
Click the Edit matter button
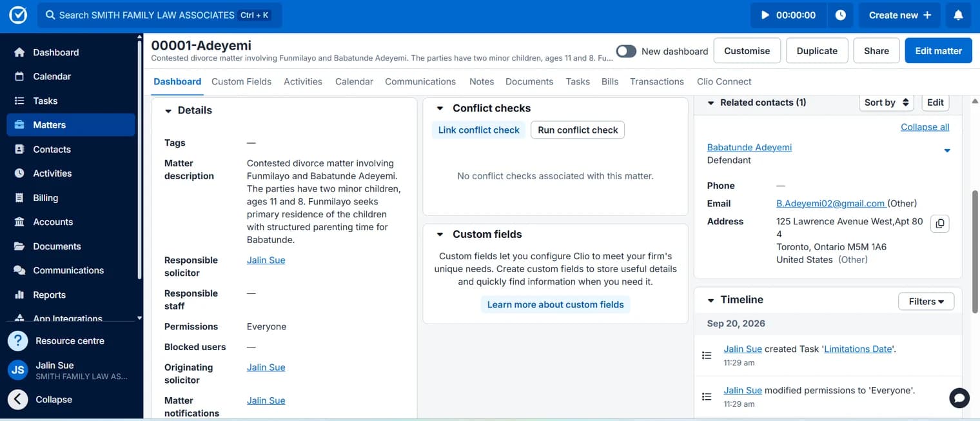[938, 51]
